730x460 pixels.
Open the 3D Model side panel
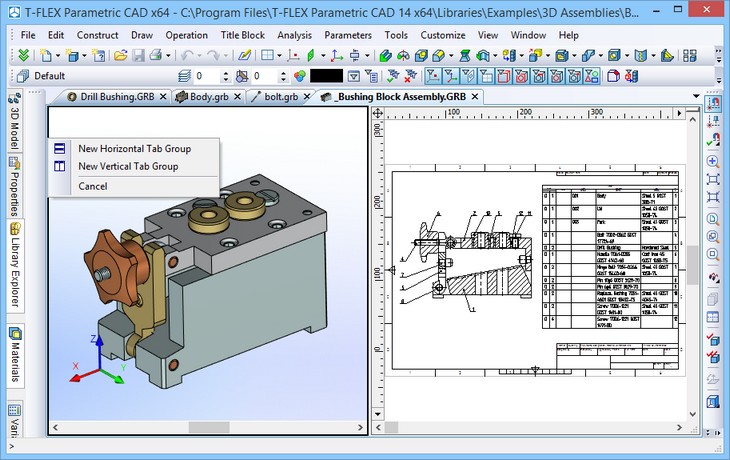(14, 121)
